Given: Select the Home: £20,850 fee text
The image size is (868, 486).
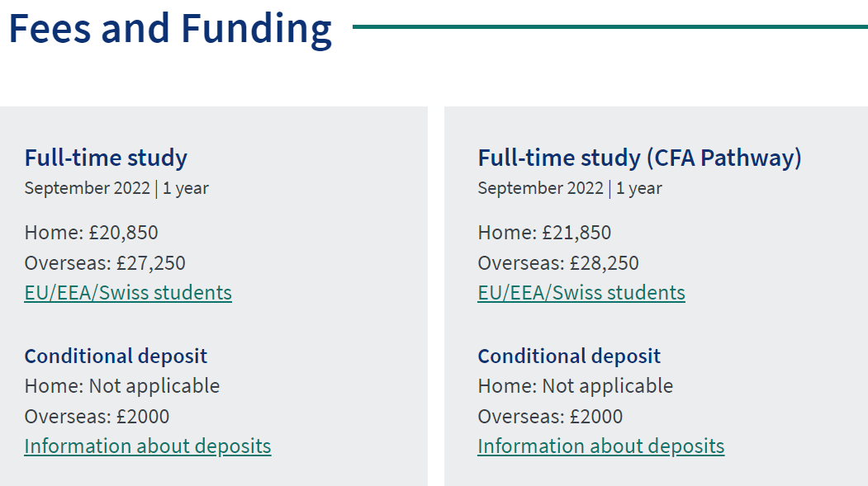Looking at the screenshot, I should (92, 232).
